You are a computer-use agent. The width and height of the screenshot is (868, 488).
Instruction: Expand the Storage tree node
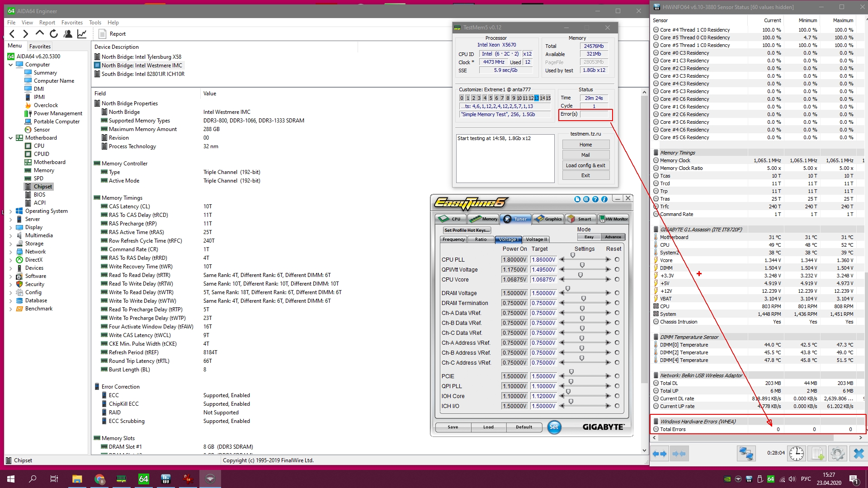(11, 244)
